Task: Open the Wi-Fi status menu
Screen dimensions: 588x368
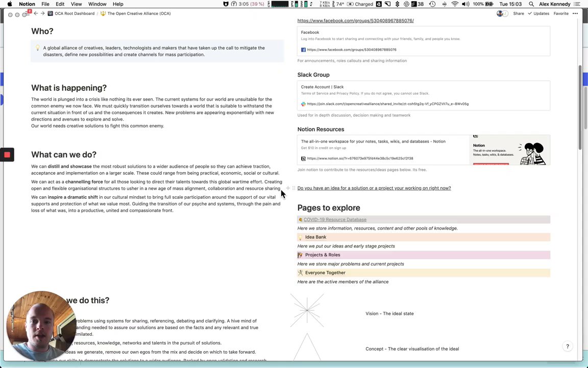Action: [455, 4]
